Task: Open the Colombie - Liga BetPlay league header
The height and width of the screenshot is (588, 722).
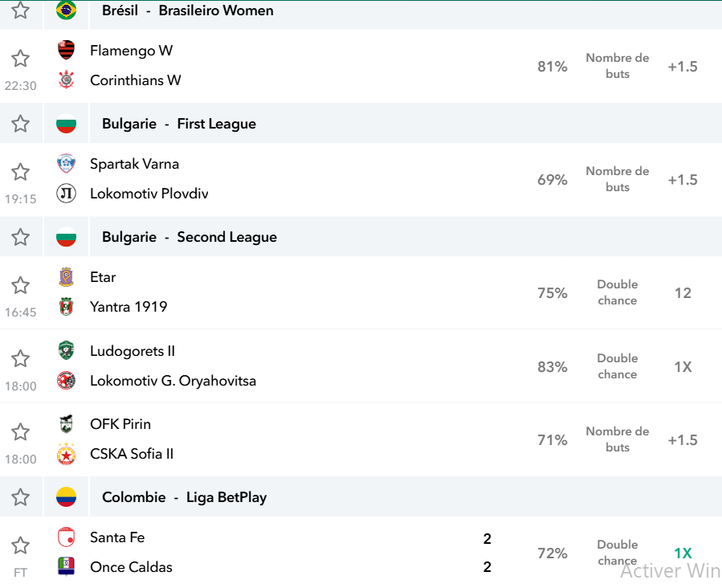Action: [x=184, y=497]
